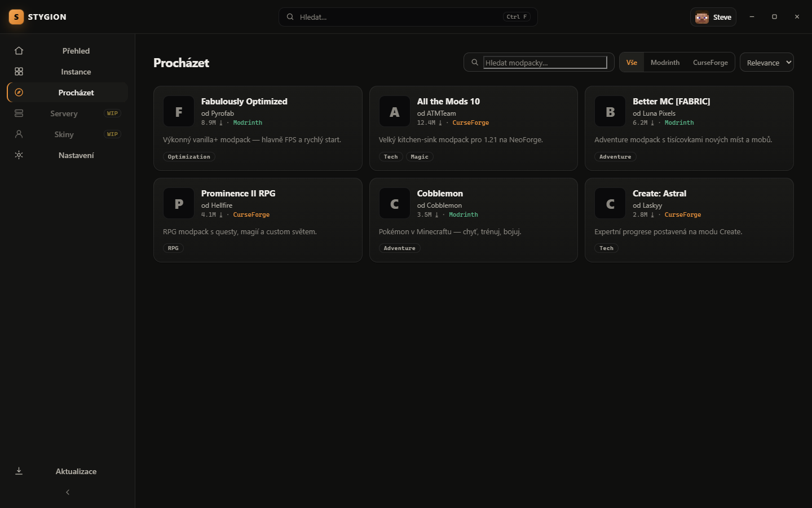Screen dimensions: 812x508
Task: Open Prominence II RPG title
Action: [x=238, y=194]
